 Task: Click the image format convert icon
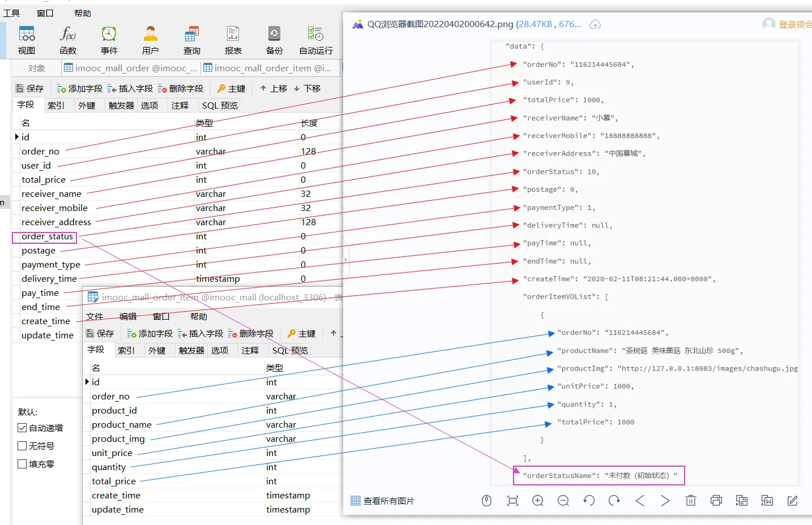coord(742,501)
